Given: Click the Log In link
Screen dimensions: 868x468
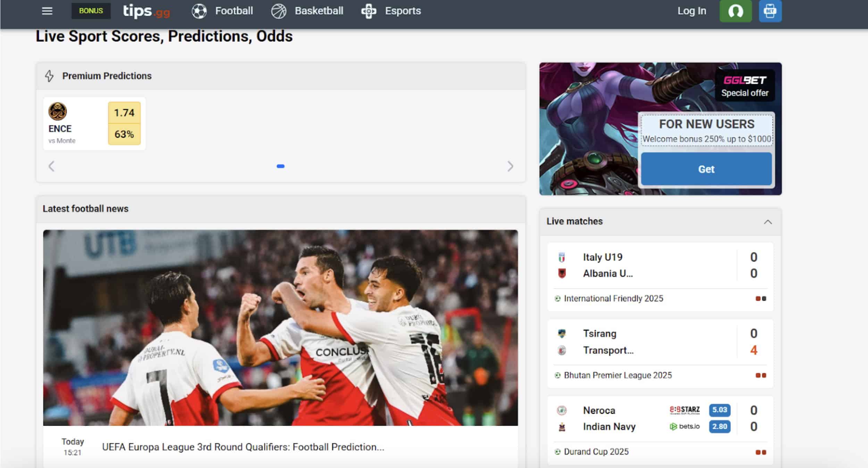Looking at the screenshot, I should [692, 11].
